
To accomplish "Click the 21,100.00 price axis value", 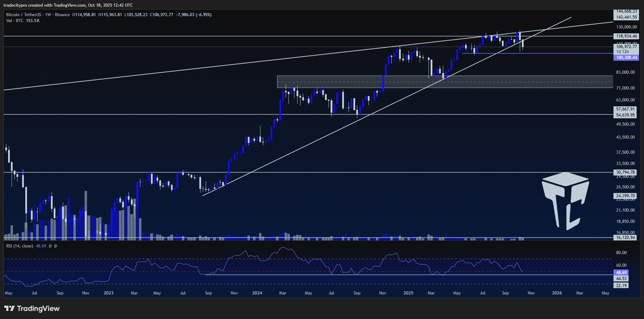I will (625, 210).
